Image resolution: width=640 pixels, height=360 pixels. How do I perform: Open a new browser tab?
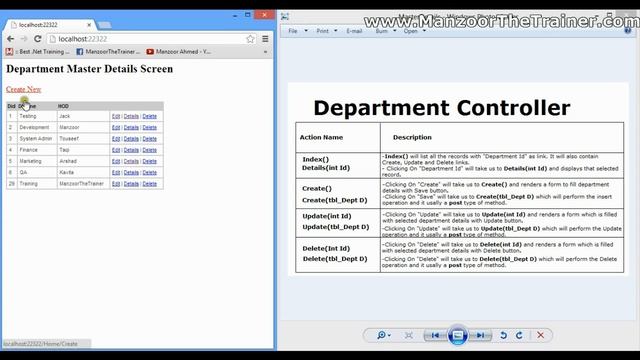pyautogui.click(x=104, y=25)
